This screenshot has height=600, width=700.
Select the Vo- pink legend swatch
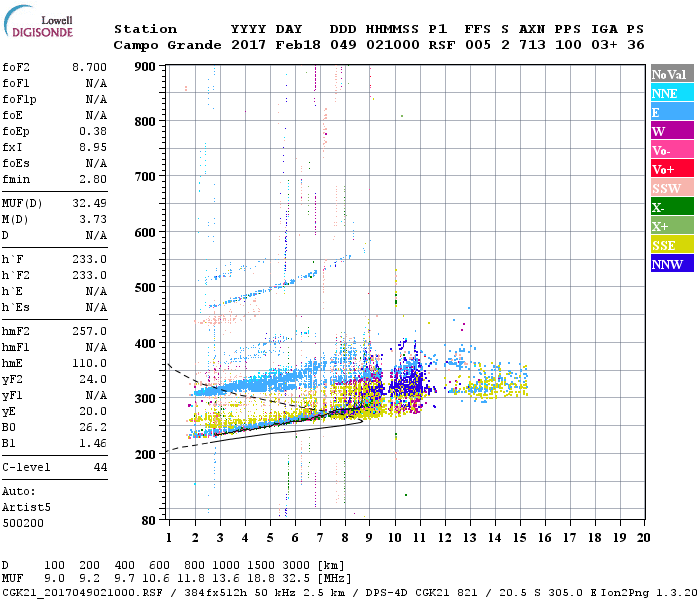coord(672,149)
